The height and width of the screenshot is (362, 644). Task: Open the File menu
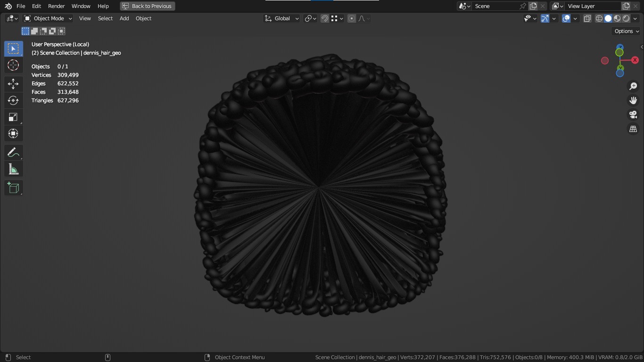[21, 6]
